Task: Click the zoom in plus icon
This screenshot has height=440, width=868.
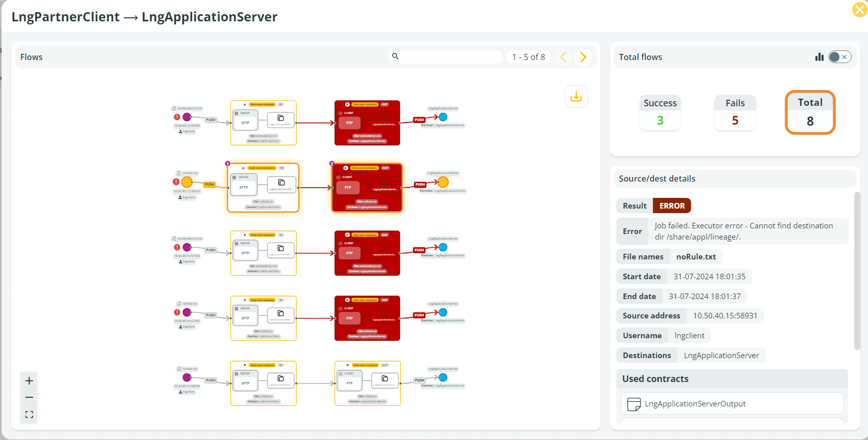Action: click(29, 381)
